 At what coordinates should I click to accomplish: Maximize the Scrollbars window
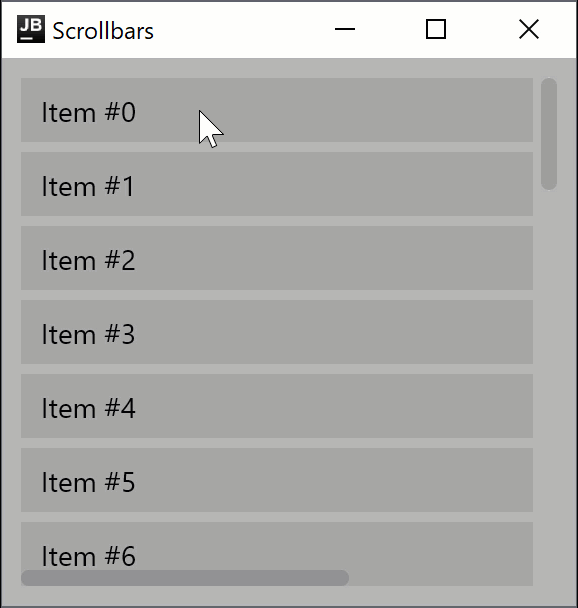436,29
